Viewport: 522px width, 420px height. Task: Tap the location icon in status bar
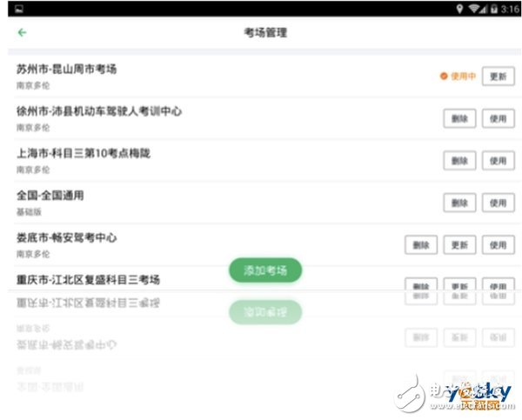(x=459, y=8)
